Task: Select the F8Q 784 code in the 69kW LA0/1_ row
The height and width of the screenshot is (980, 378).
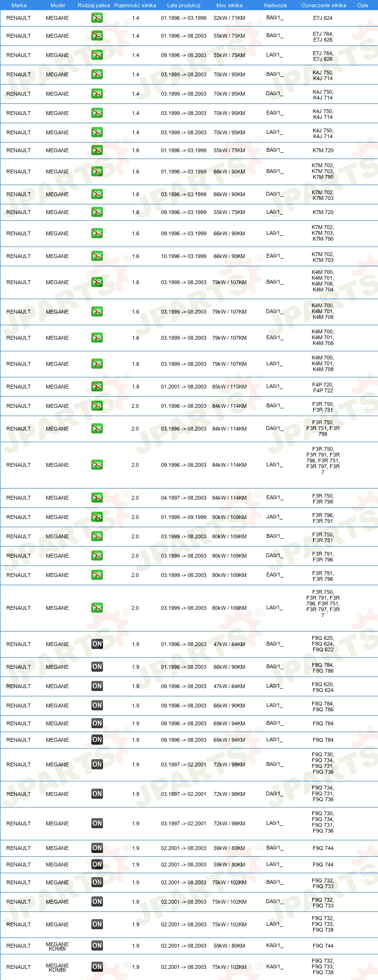Action: click(323, 740)
